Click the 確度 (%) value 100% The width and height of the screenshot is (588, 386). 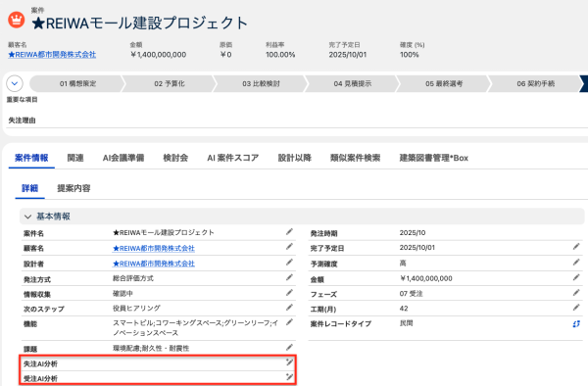point(410,55)
